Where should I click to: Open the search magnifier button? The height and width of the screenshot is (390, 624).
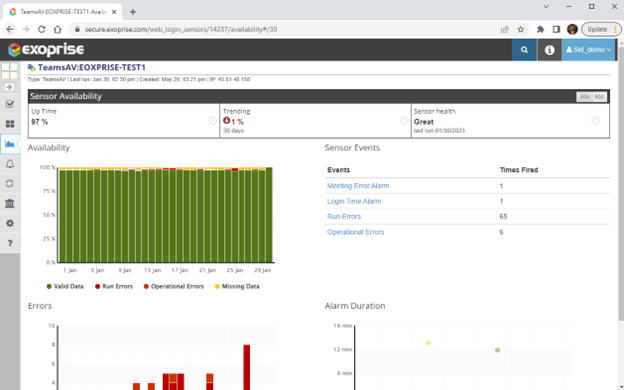point(524,50)
